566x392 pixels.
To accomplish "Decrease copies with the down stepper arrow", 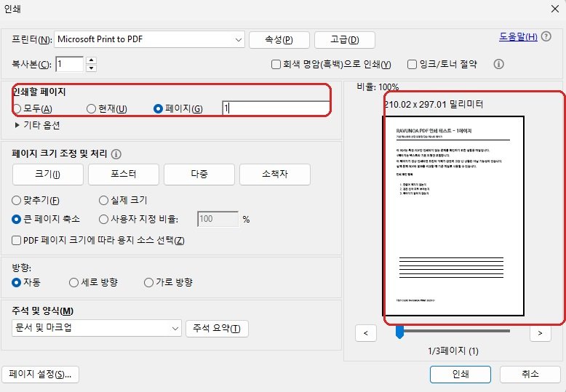I will coord(92,68).
